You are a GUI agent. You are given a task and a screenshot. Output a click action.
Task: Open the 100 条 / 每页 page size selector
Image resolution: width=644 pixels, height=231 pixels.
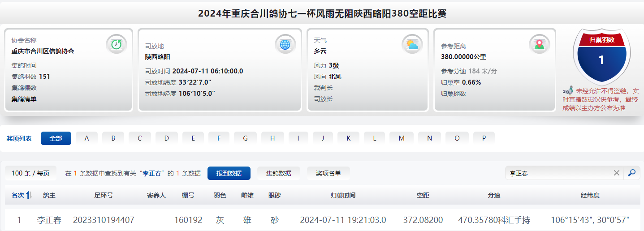[x=30, y=173]
